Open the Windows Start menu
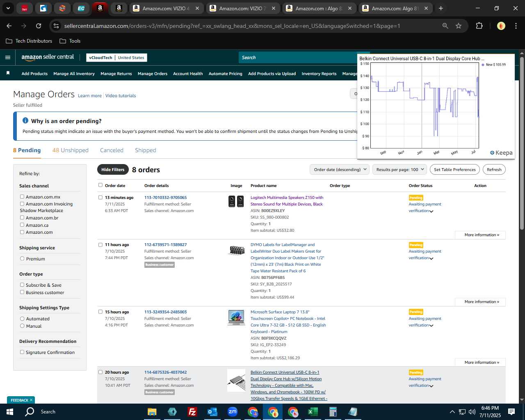The width and height of the screenshot is (525, 420). (9, 412)
